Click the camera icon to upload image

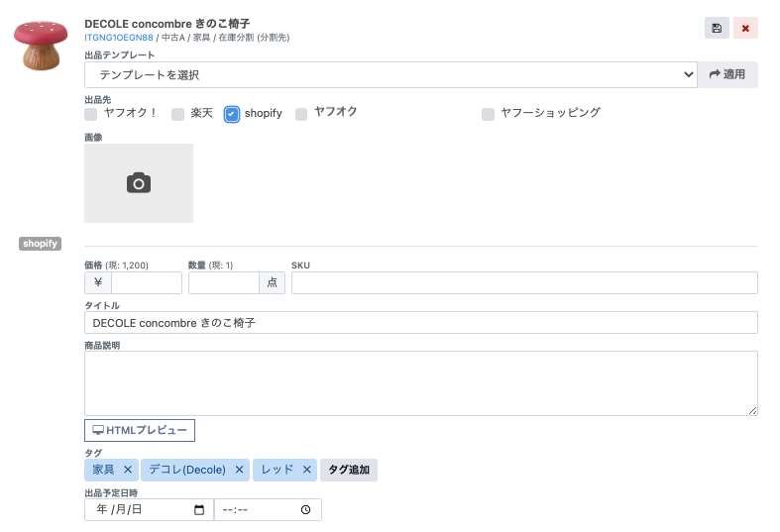click(139, 183)
